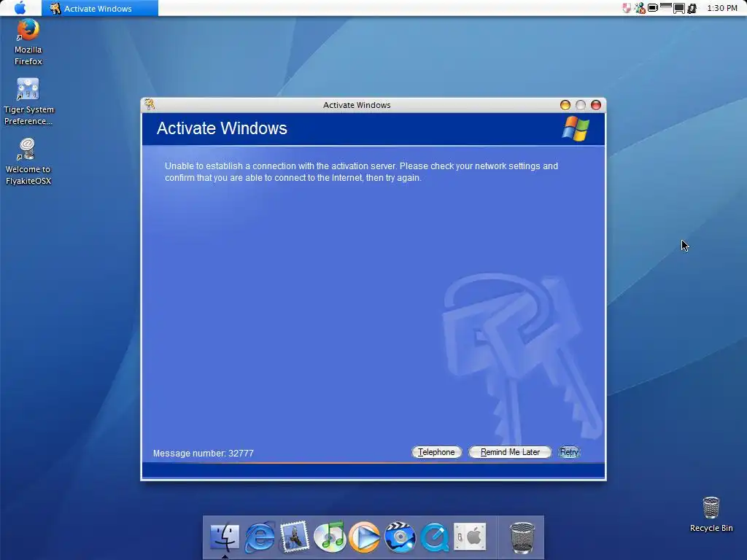Viewport: 747px width, 560px height.
Task: Open System Preferences icon in the dock
Action: [470, 537]
